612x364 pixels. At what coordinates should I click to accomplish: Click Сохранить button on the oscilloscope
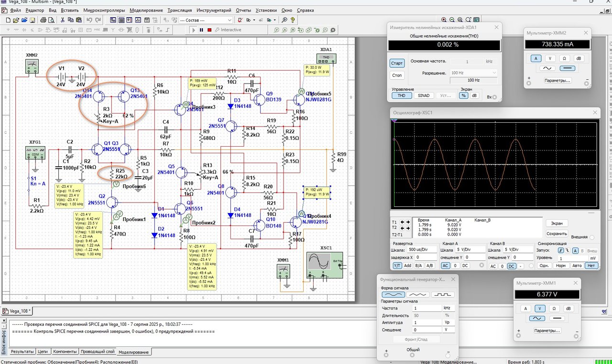(x=557, y=234)
